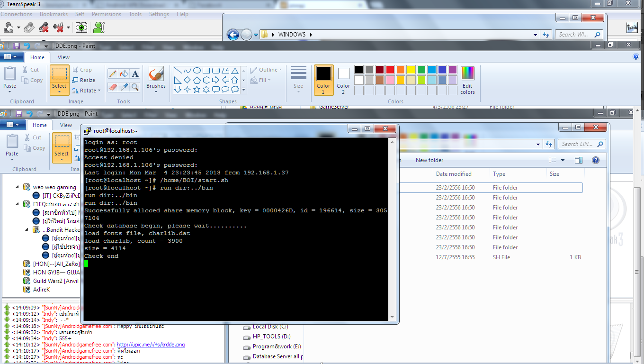Viewport: 644px width, 364px height.
Task: Pick the lime color swatch in Paint
Action: (421, 80)
